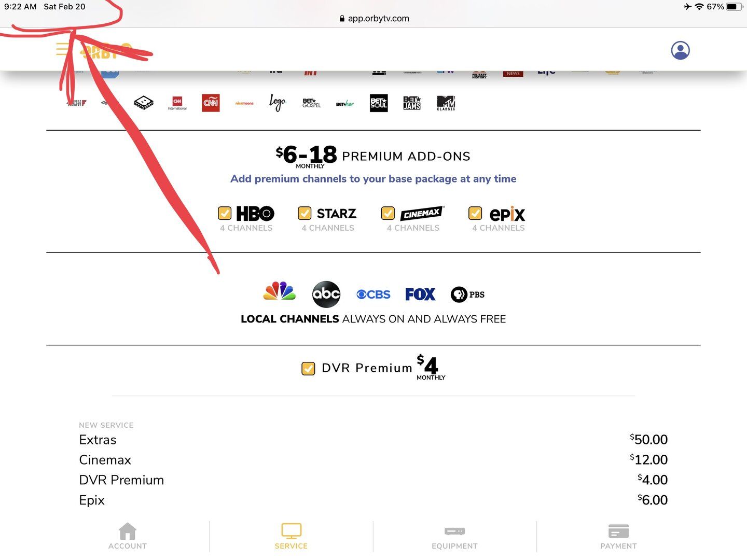Click the Cinemax logo
Screen dimensions: 747x560
coord(422,213)
